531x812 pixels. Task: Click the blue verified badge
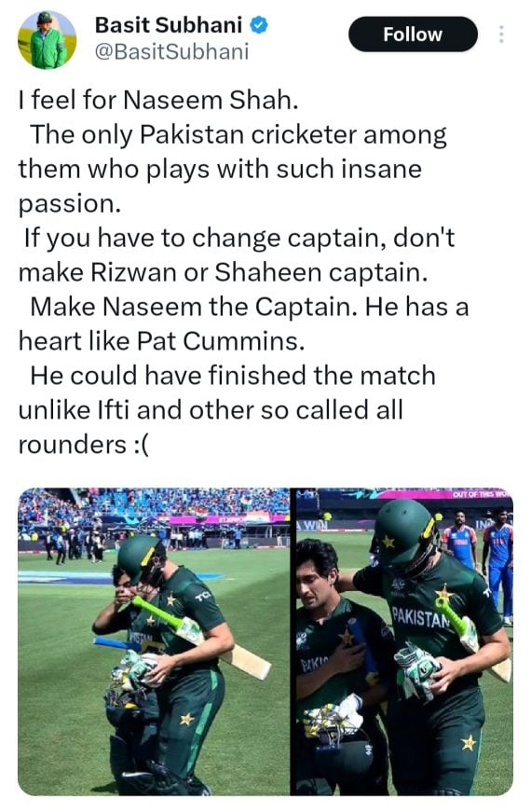[259, 25]
